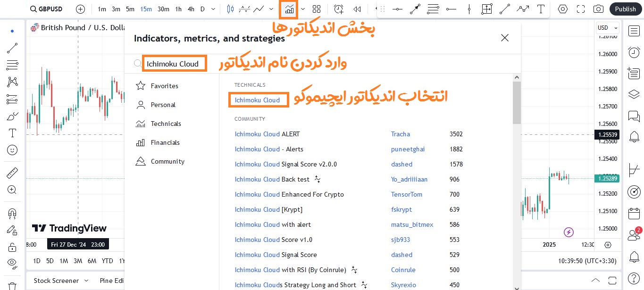Hide all drawings with the eye icon

(12, 263)
